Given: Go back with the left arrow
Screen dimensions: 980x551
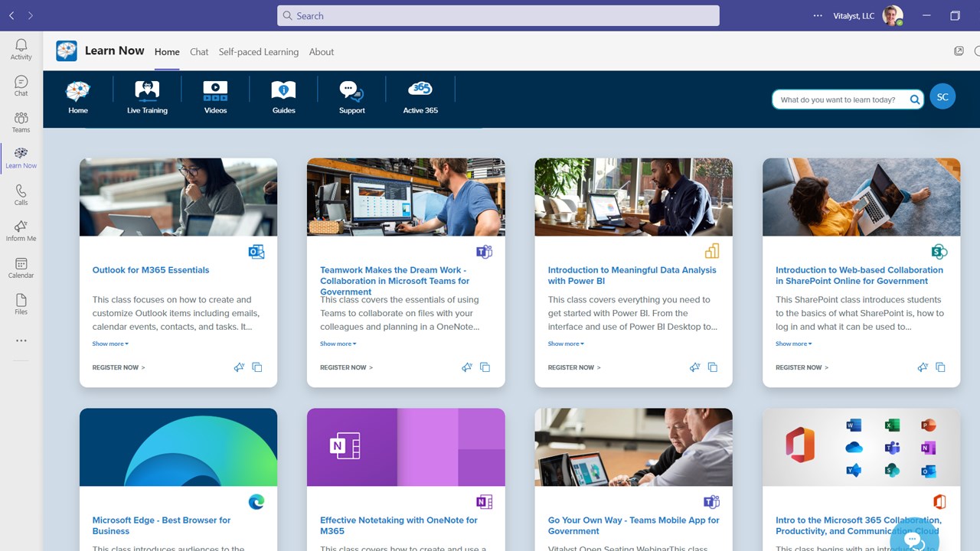Looking at the screenshot, I should click(11, 15).
